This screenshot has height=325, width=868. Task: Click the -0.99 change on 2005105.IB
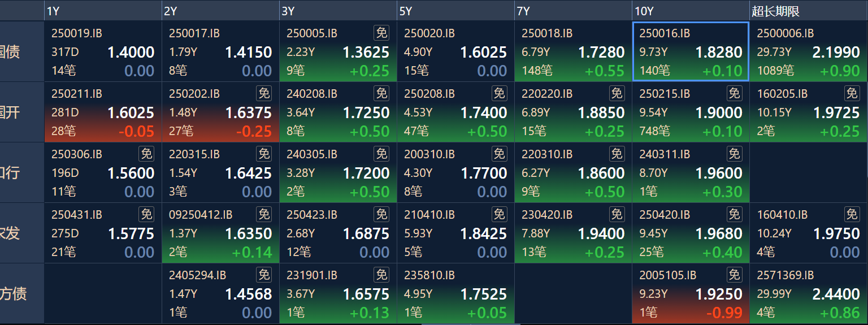(724, 313)
